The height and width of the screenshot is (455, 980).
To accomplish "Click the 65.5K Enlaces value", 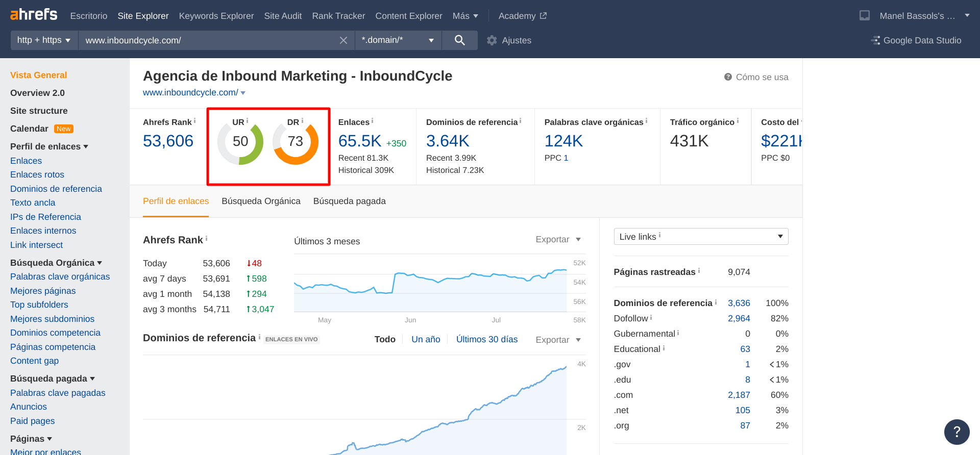I will [360, 141].
